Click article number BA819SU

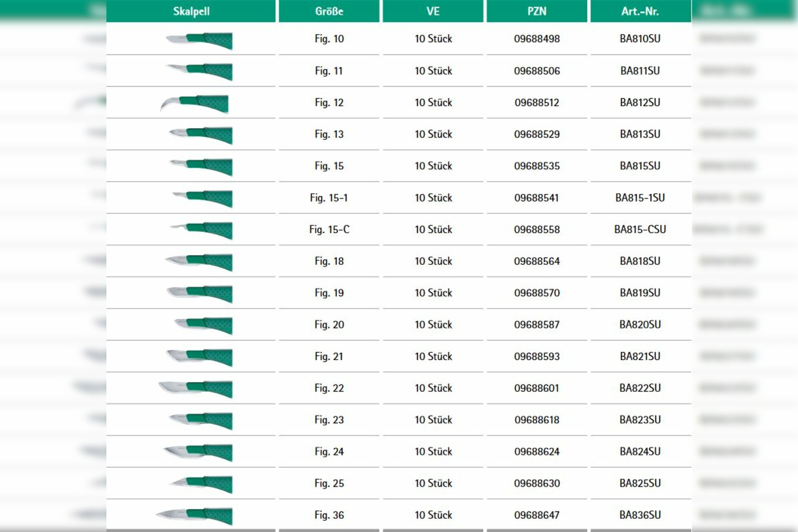[640, 293]
